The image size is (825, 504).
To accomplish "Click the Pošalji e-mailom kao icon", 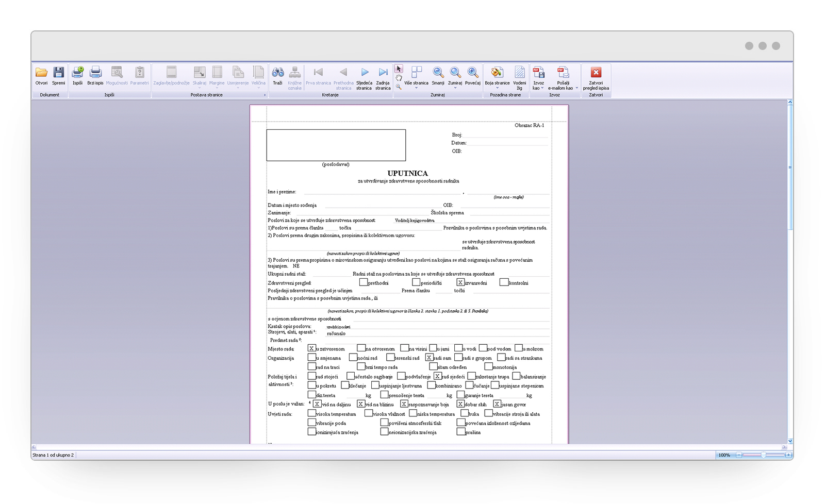I will (563, 73).
